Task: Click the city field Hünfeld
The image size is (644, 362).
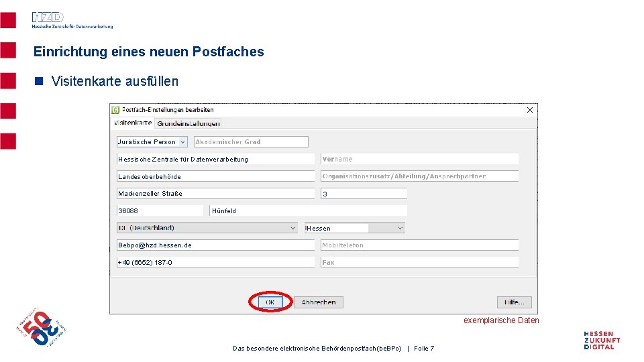Action: pos(309,210)
